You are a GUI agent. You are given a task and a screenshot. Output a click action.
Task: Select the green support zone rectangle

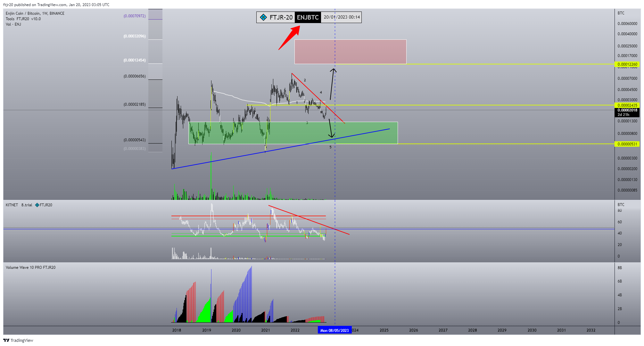[x=293, y=133]
